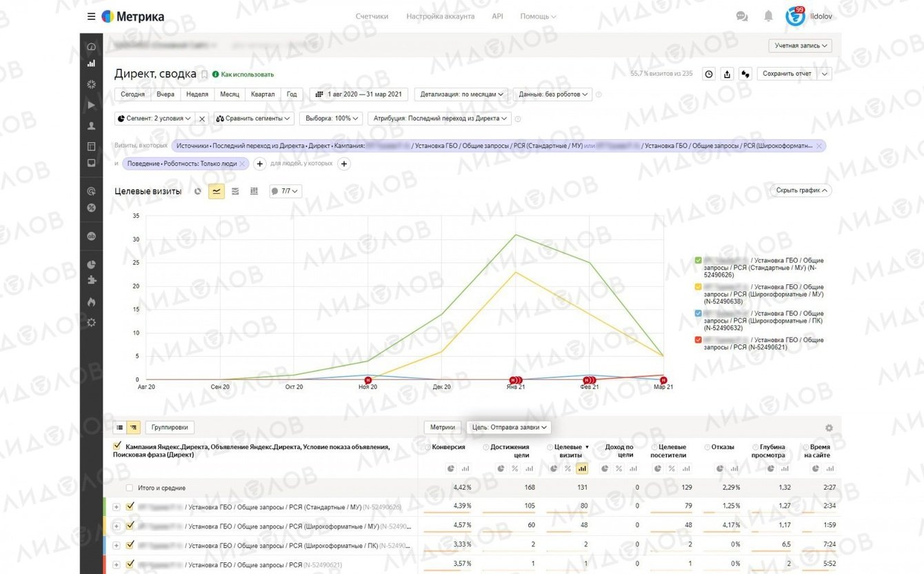Open the flame icon in sidebar
The width and height of the screenshot is (924, 574).
tap(91, 302)
